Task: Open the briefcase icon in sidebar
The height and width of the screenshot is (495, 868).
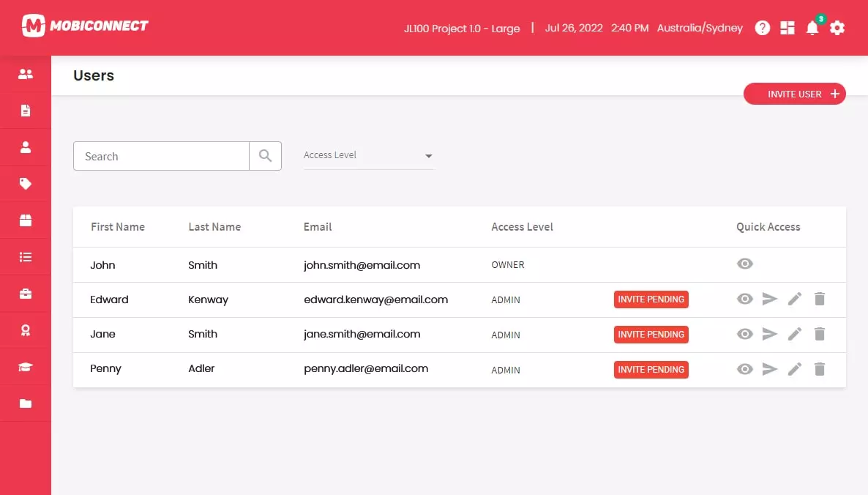Action: [x=26, y=294]
